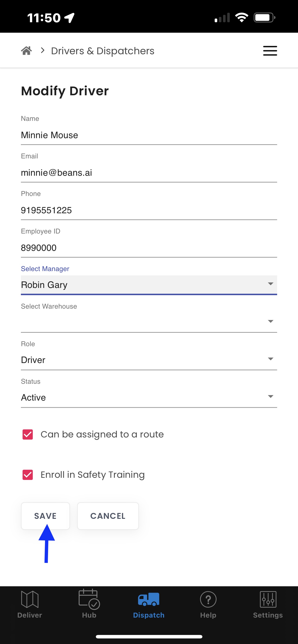The width and height of the screenshot is (298, 644).
Task: Edit the Name field Minnie Mouse
Action: [x=149, y=135]
